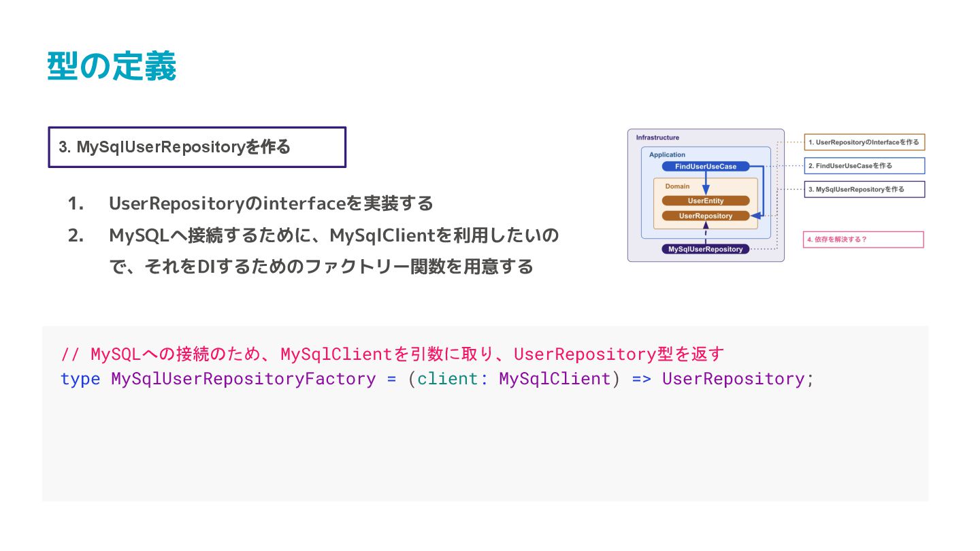Click the slide title 型の定義
Viewport: 980px width, 551px height.
click(112, 67)
